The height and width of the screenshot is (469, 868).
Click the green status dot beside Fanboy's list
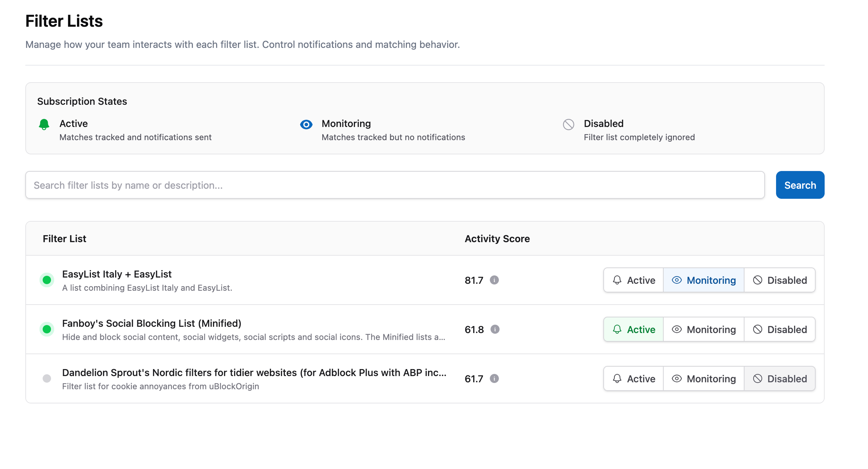pyautogui.click(x=46, y=330)
